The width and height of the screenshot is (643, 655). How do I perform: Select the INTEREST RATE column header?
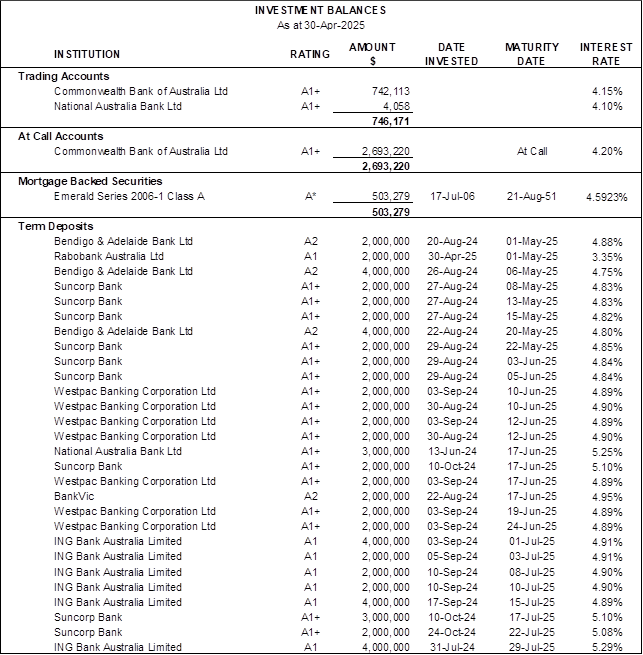click(x=606, y=54)
